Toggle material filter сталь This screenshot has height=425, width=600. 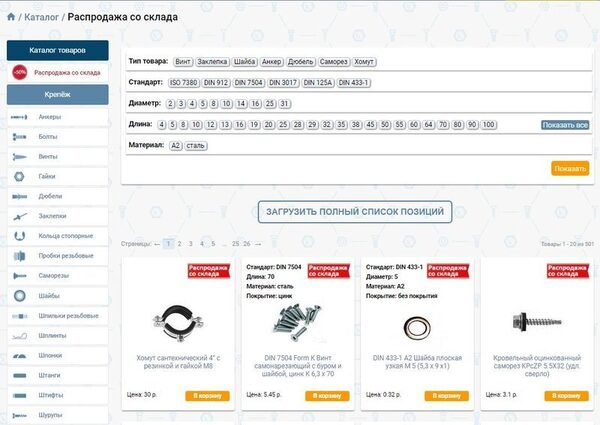pos(196,146)
